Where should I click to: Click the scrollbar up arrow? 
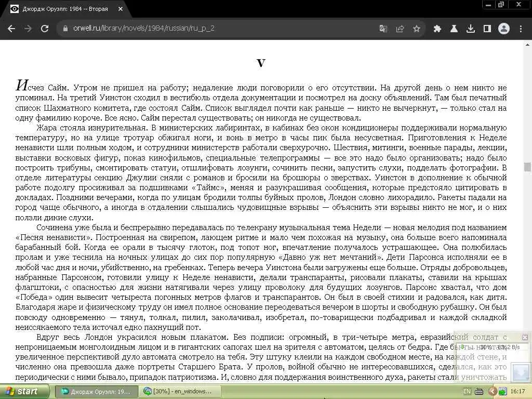[x=528, y=44]
